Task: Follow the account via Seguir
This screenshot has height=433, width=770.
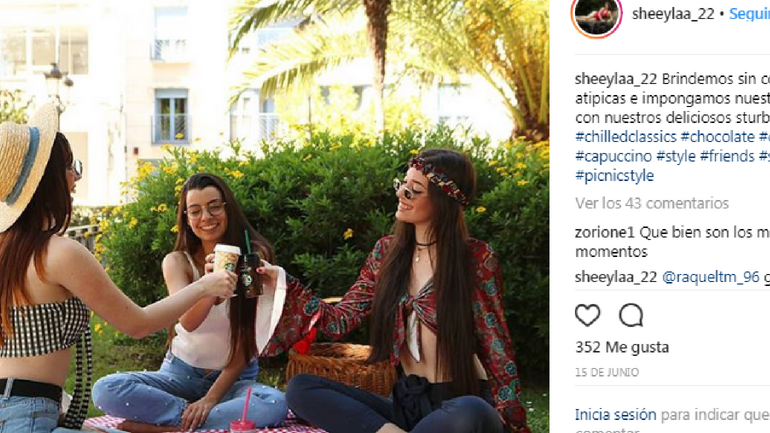Action: (749, 14)
